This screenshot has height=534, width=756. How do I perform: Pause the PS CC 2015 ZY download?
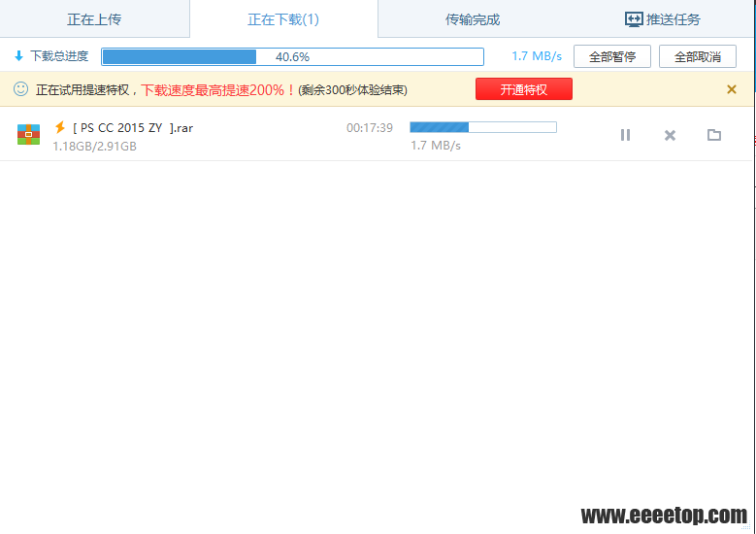625,135
